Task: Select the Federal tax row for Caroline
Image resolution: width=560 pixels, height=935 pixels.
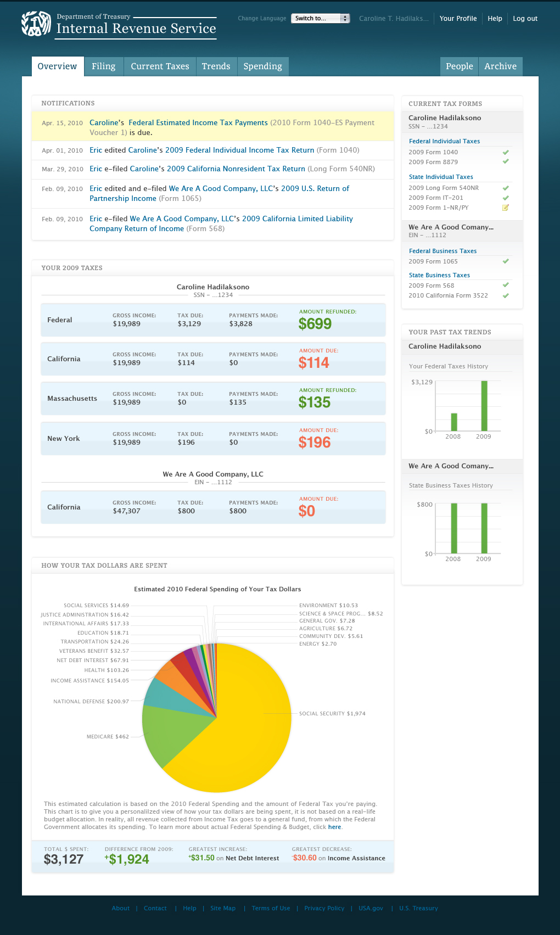Action: tap(213, 320)
